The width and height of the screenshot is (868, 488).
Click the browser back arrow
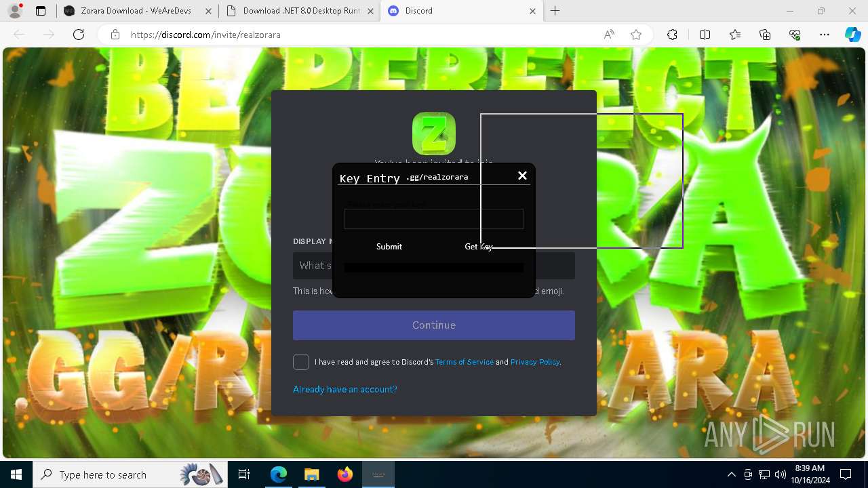tap(19, 35)
